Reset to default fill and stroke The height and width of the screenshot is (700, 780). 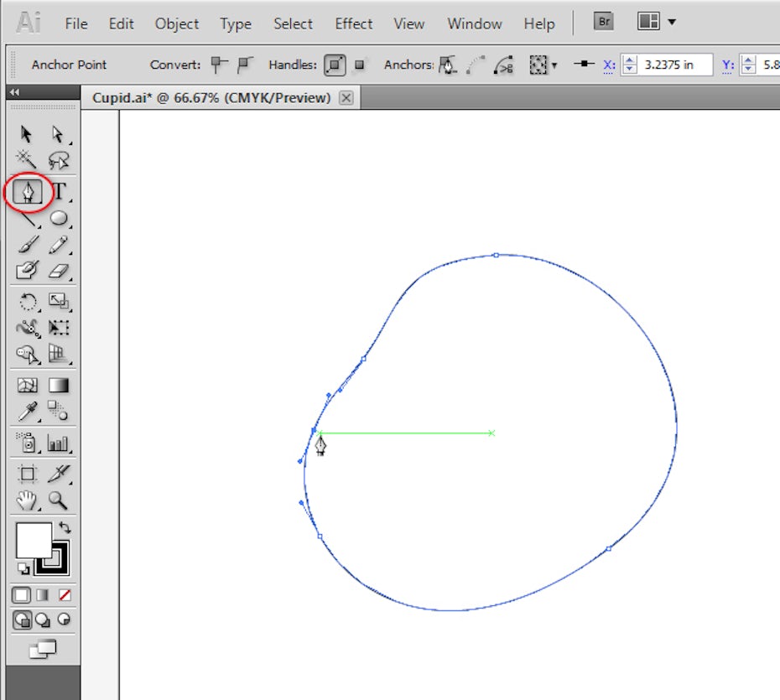(x=23, y=568)
